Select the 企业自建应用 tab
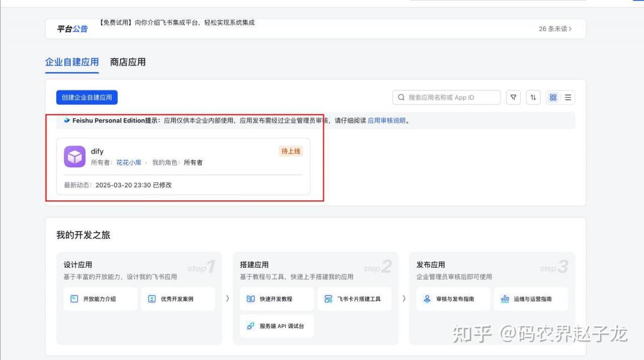The image size is (644, 360). [72, 62]
